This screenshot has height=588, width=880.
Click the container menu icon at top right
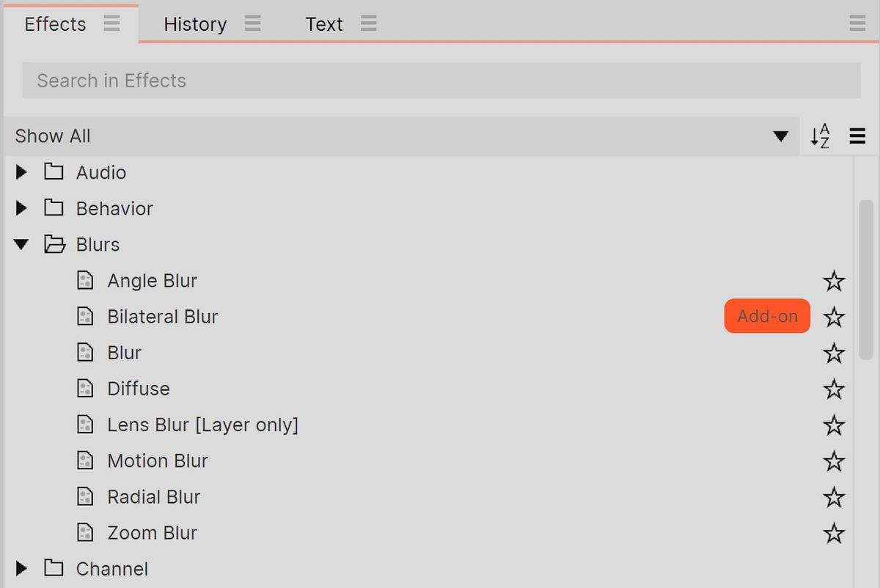point(857,24)
